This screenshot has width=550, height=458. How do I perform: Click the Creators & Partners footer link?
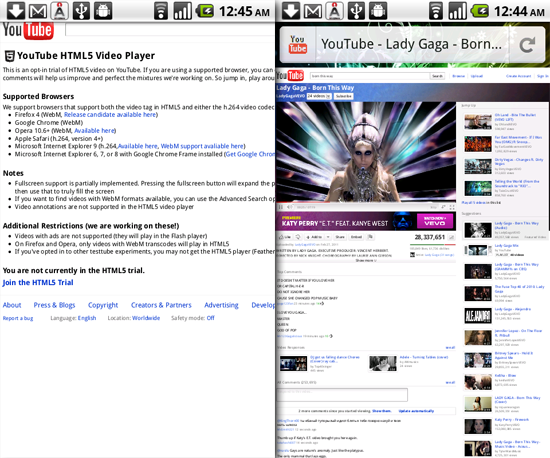(x=161, y=305)
